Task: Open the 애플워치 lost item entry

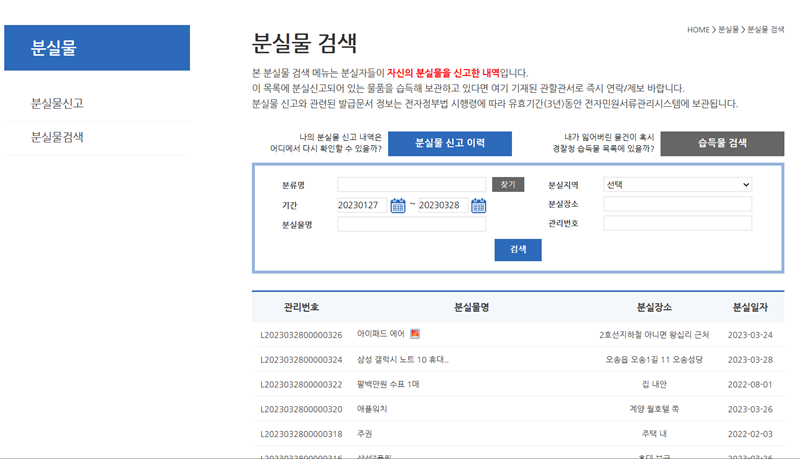Action: pyautogui.click(x=372, y=409)
